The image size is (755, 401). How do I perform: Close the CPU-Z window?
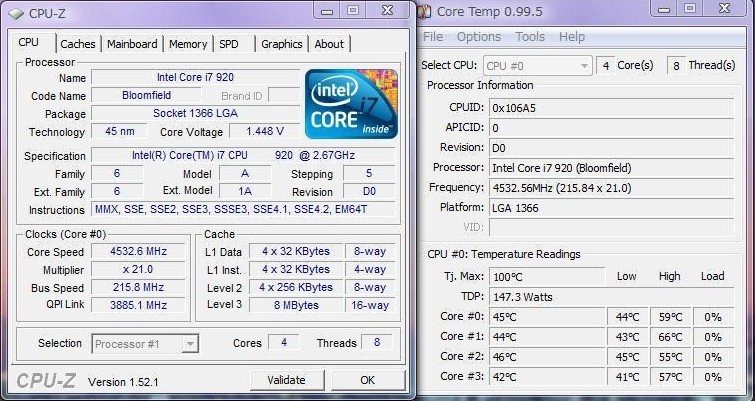pos(387,10)
